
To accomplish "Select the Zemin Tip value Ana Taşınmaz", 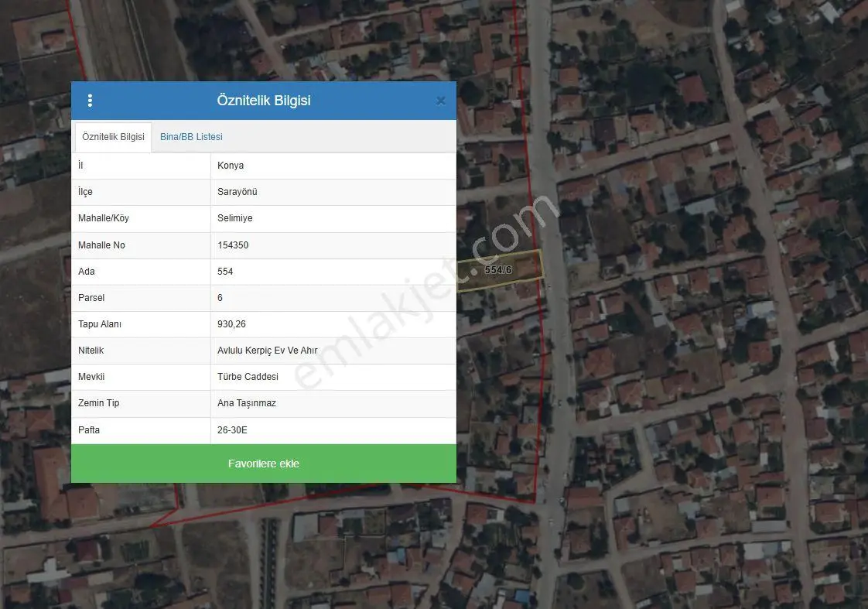I will pyautogui.click(x=246, y=403).
